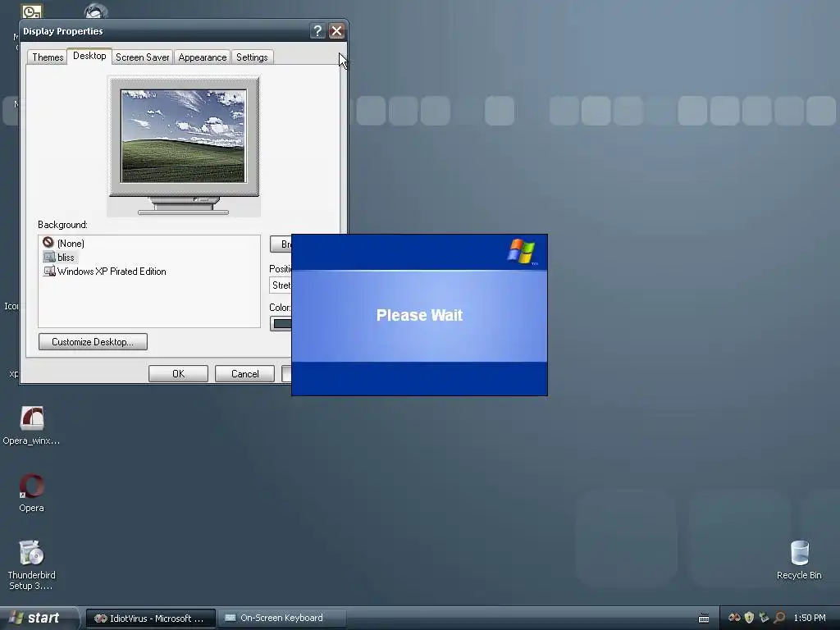Switch to the IdiotVirus taskbar window
The image size is (840, 630).
pyautogui.click(x=151, y=619)
